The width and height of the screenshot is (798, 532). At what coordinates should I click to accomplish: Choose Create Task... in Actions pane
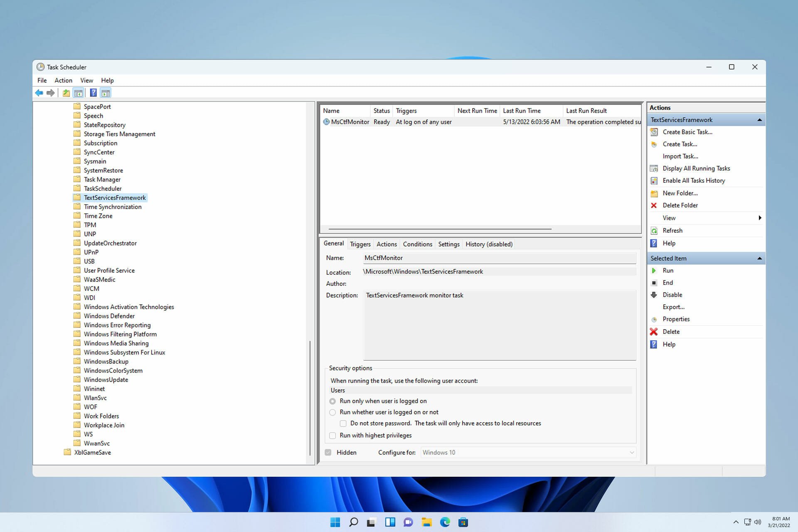coord(680,144)
